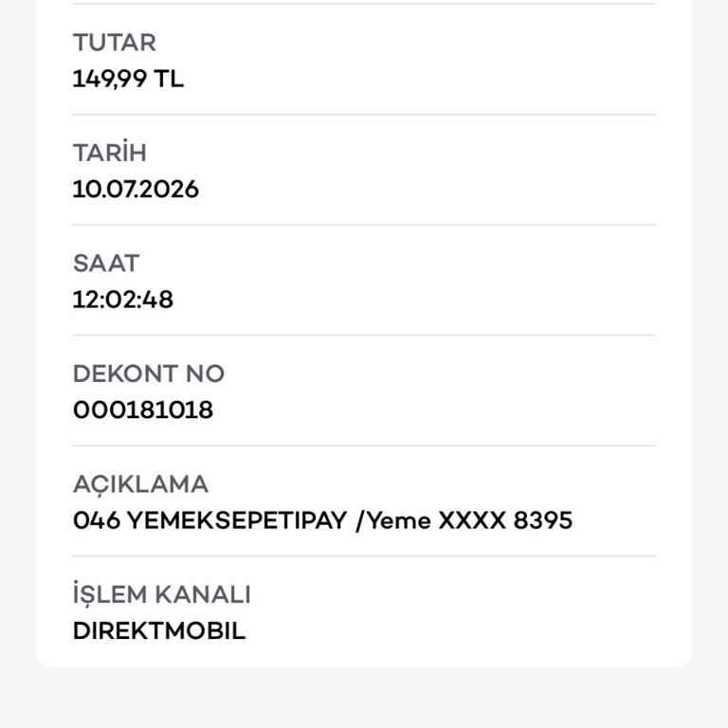Tap the İŞLEM KANALI label

tap(161, 593)
